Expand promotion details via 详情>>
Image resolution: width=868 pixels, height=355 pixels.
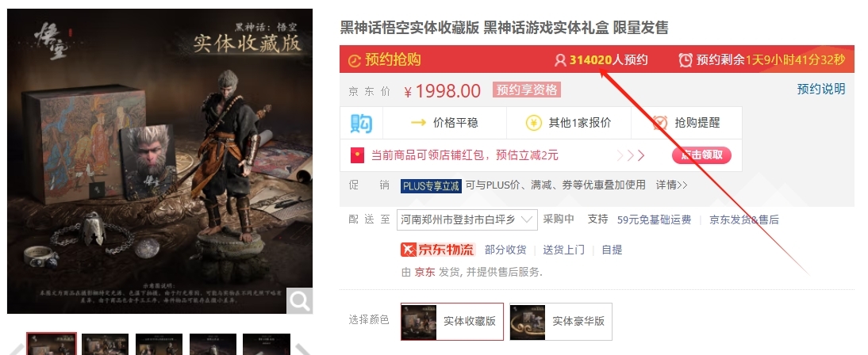point(671,185)
